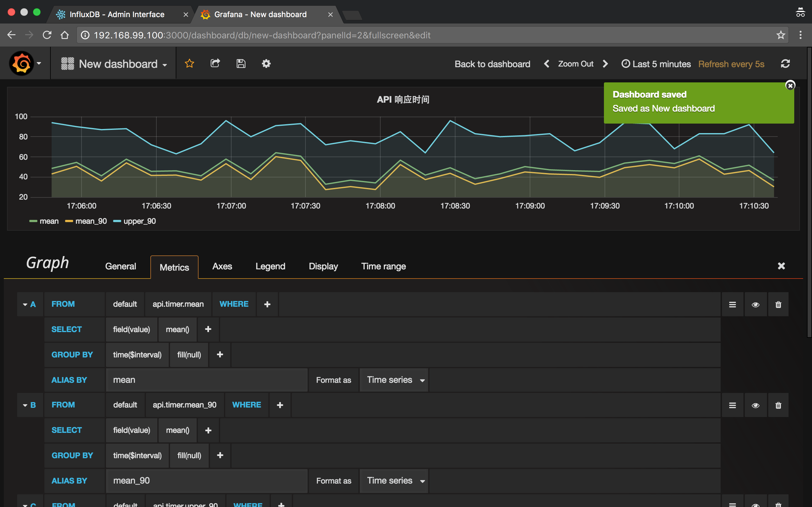Add WHERE condition plus in query A

(x=267, y=305)
